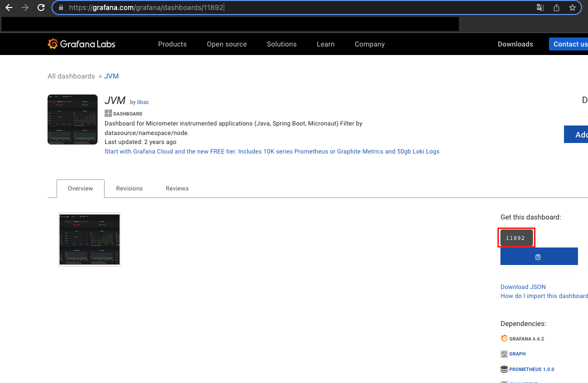Click the GRAFANA 6.6.2 dependency text
The height and width of the screenshot is (383, 588).
[526, 338]
